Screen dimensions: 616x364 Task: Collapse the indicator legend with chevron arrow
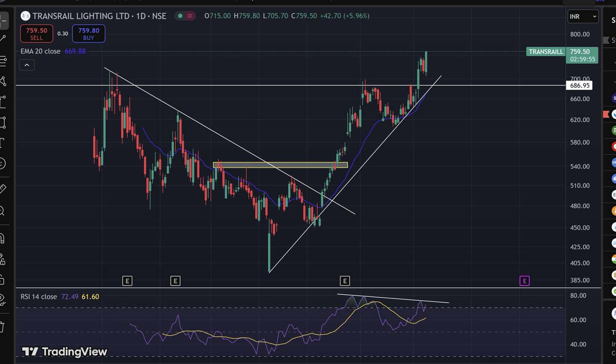pos(27,65)
